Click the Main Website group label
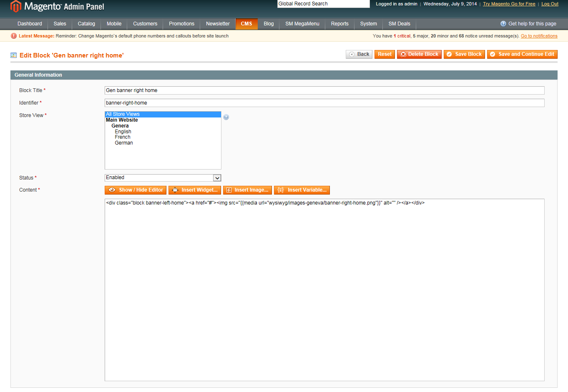The width and height of the screenshot is (568, 392). 122,120
